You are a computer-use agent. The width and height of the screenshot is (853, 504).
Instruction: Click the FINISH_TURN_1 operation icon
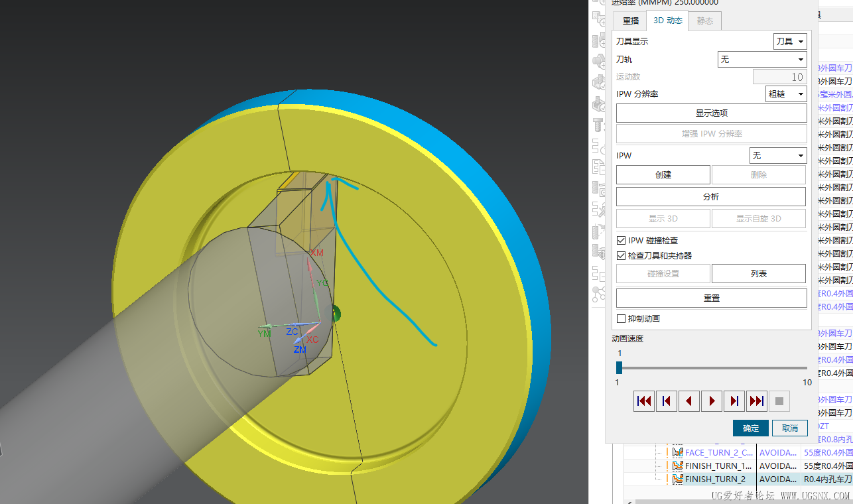coord(678,466)
